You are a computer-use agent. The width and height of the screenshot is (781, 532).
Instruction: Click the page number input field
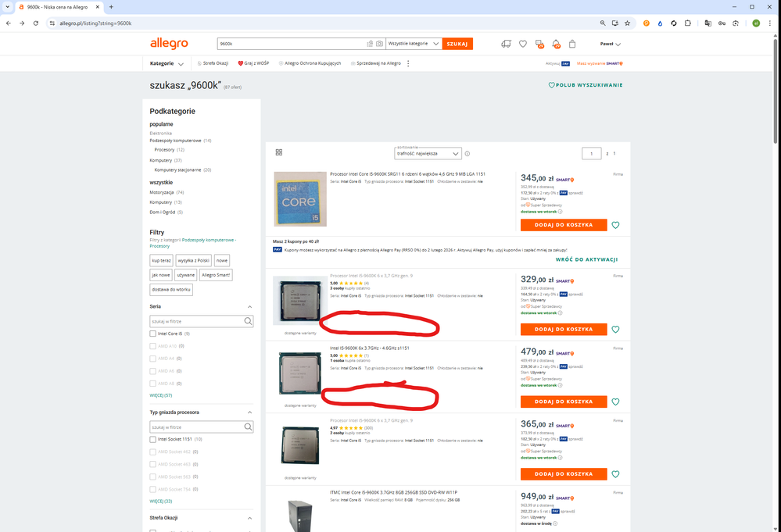592,153
